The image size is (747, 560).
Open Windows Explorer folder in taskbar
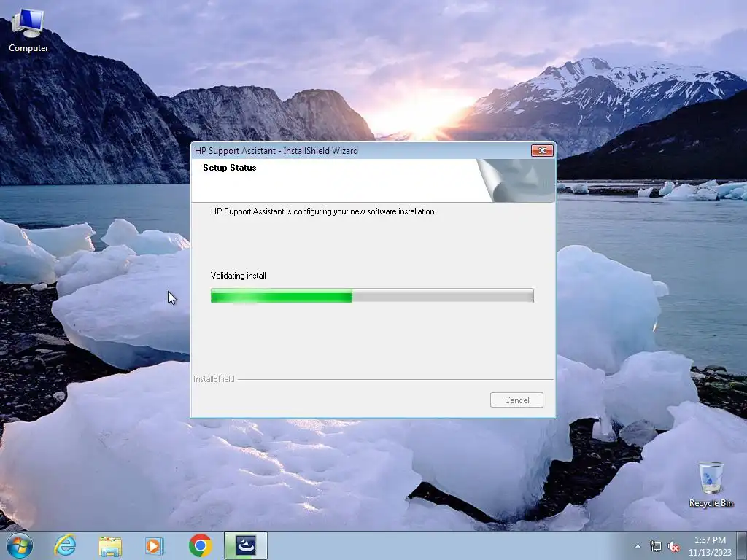[x=110, y=545]
